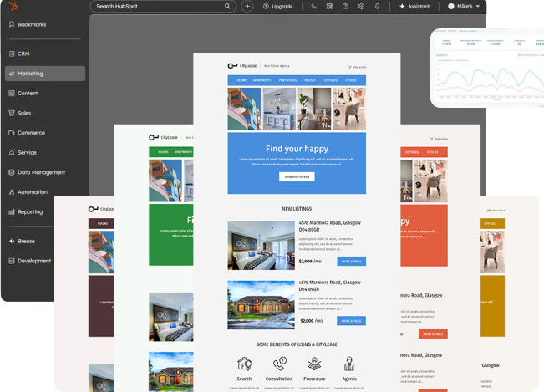Click the NEW LISTINGS heading
544x392 pixels.
pyautogui.click(x=297, y=209)
